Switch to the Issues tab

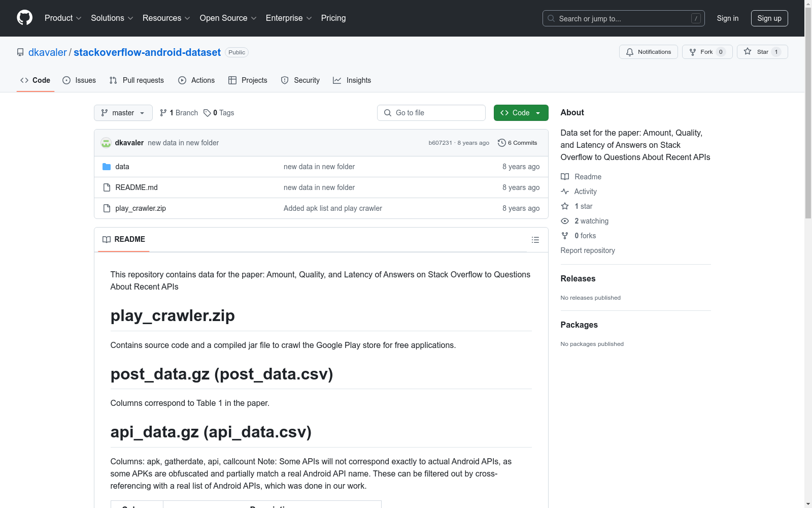click(x=79, y=80)
